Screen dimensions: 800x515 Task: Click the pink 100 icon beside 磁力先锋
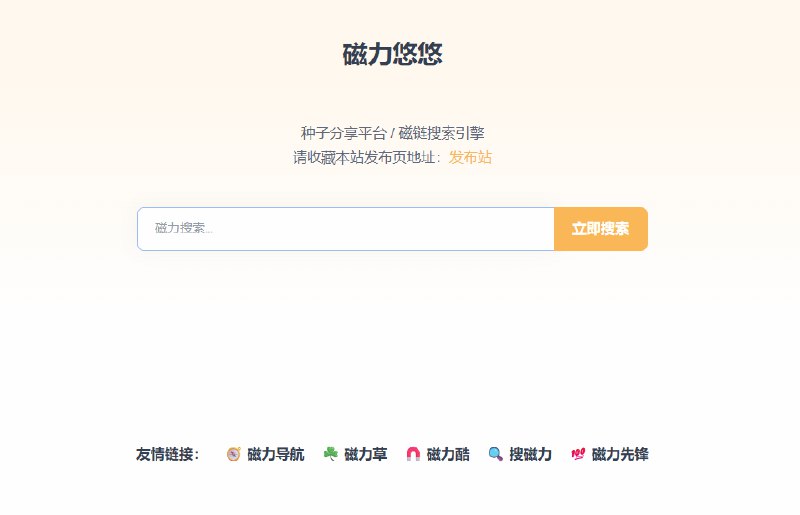click(x=577, y=454)
